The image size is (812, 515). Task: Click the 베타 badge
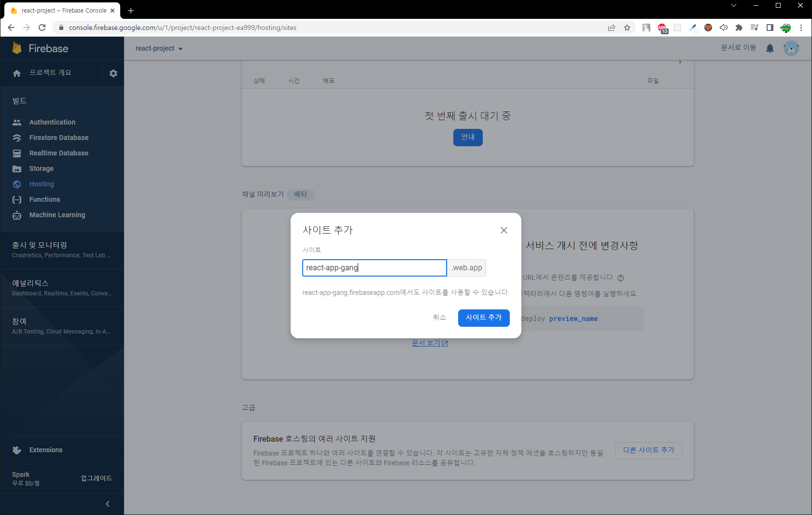point(300,195)
